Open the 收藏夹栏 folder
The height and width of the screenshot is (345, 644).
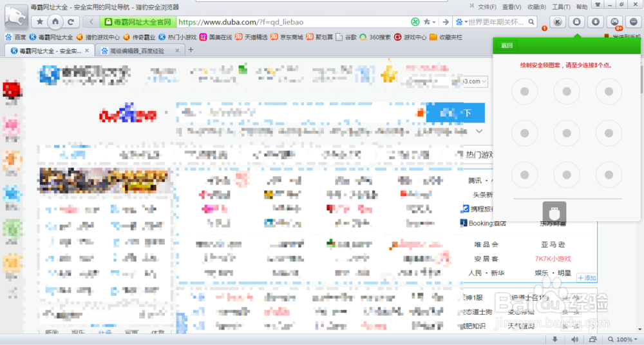tap(446, 37)
